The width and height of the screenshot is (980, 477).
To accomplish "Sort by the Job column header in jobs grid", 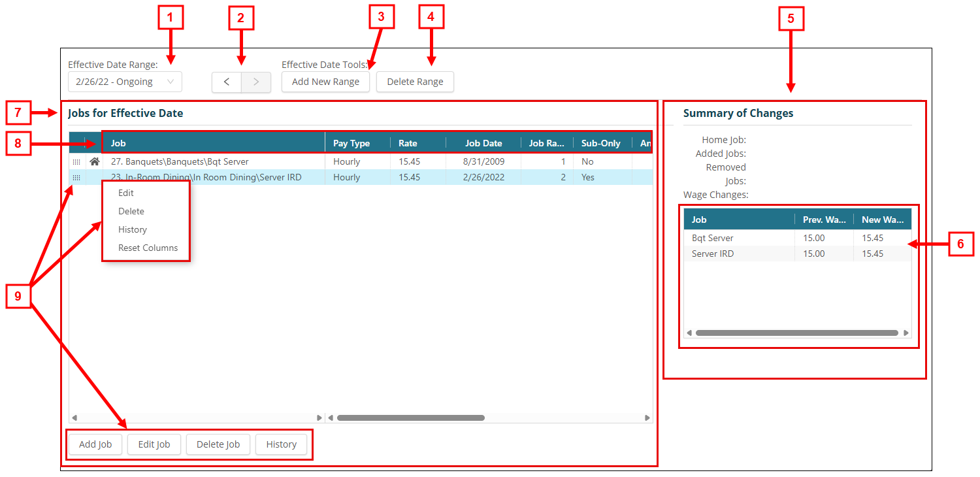I will [213, 143].
